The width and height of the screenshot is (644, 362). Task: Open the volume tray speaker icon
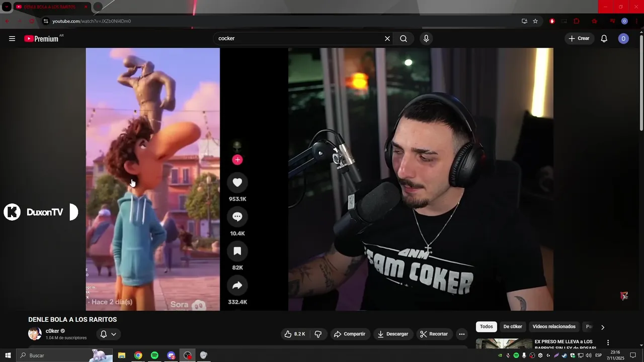pos(589,355)
